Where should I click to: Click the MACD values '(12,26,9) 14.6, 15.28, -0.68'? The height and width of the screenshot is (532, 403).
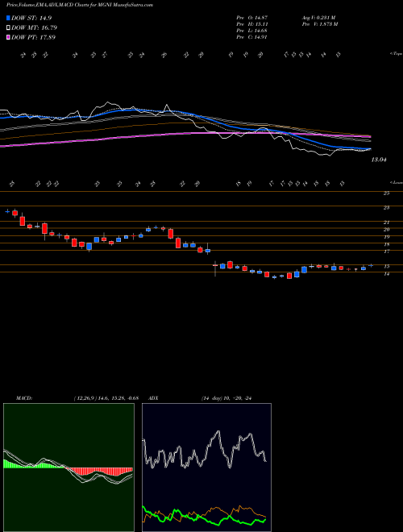(106, 398)
